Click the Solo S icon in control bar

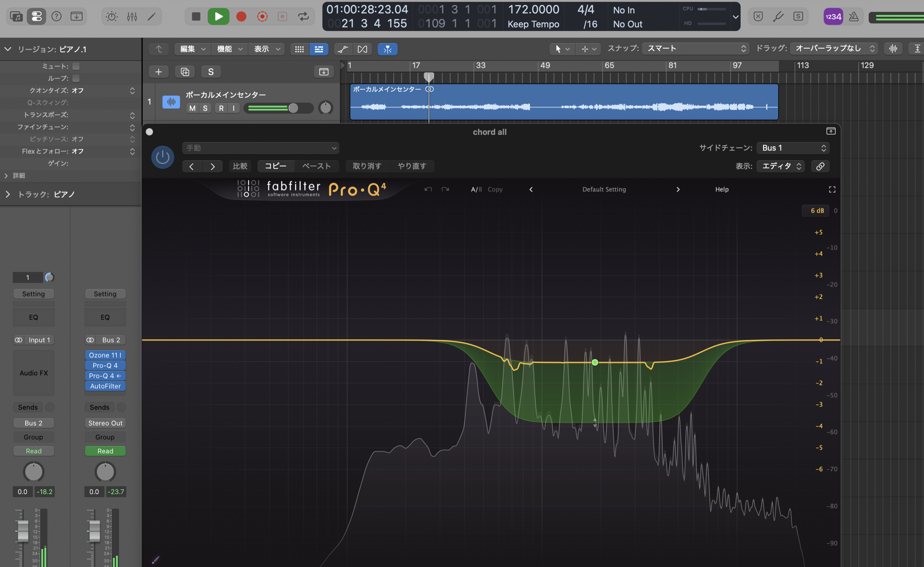[798, 16]
